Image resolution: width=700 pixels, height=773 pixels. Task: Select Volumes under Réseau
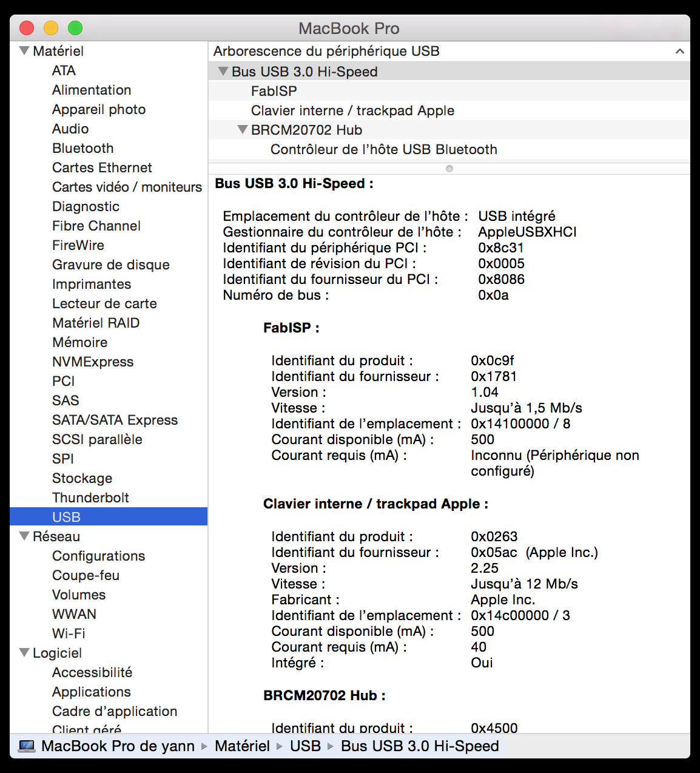point(79,595)
